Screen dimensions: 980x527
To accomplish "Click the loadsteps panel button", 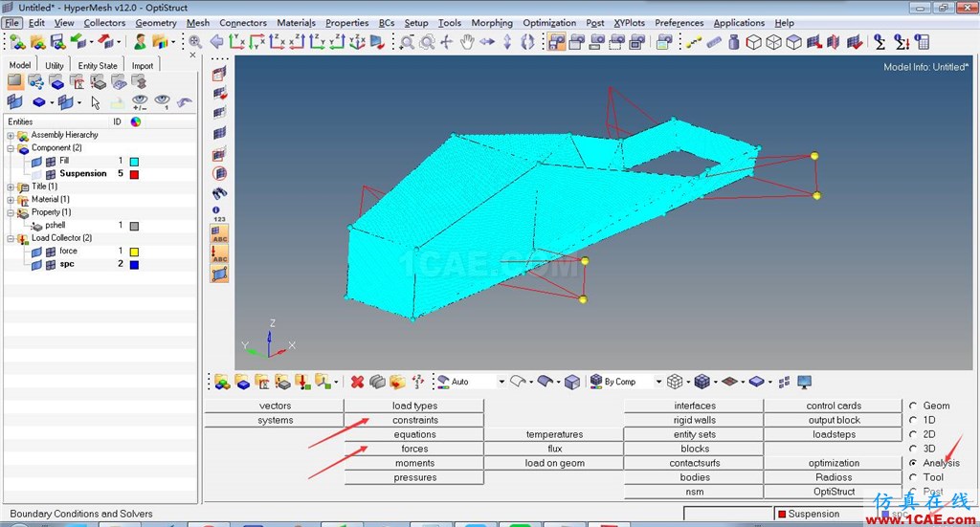I will click(834, 434).
